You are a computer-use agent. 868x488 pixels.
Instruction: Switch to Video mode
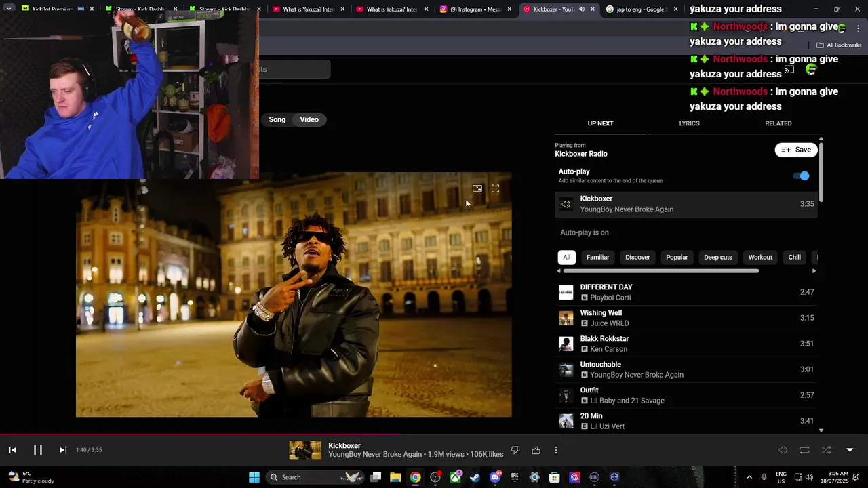[x=309, y=119]
